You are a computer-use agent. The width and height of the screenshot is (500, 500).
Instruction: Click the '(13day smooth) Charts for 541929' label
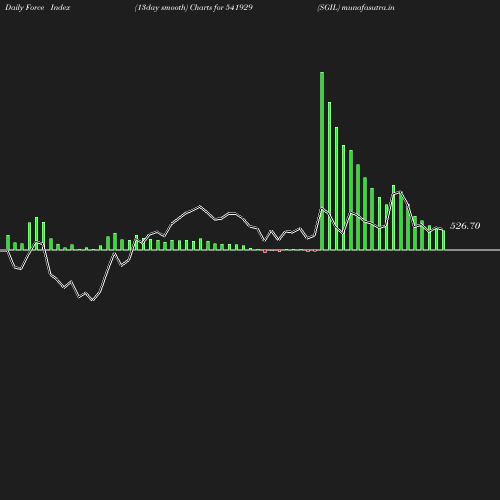pos(194,8)
